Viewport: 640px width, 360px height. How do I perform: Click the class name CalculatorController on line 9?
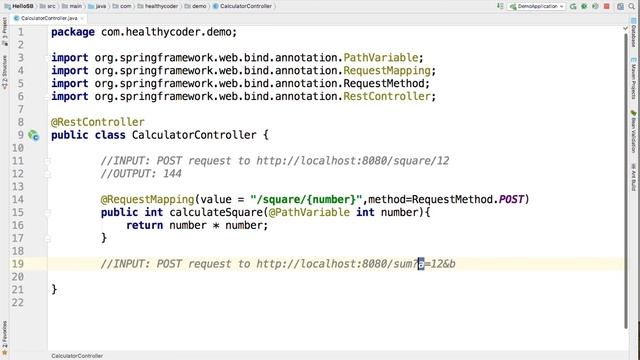point(194,135)
